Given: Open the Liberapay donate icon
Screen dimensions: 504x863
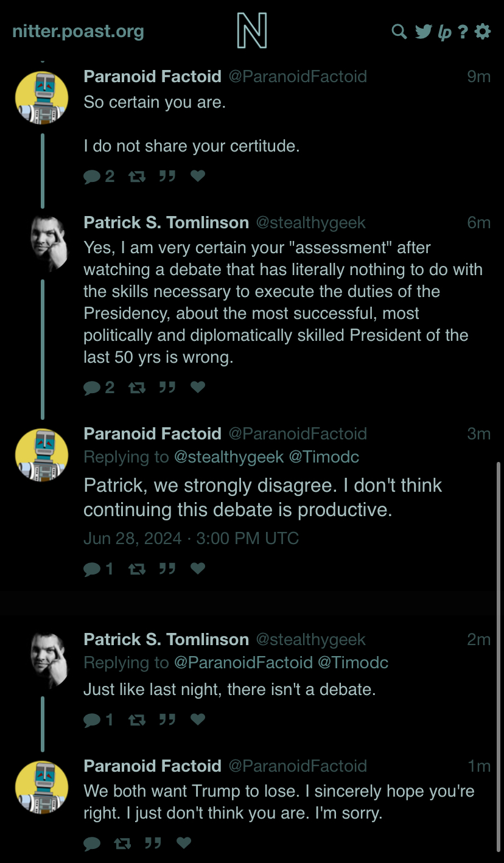Looking at the screenshot, I should point(444,32).
